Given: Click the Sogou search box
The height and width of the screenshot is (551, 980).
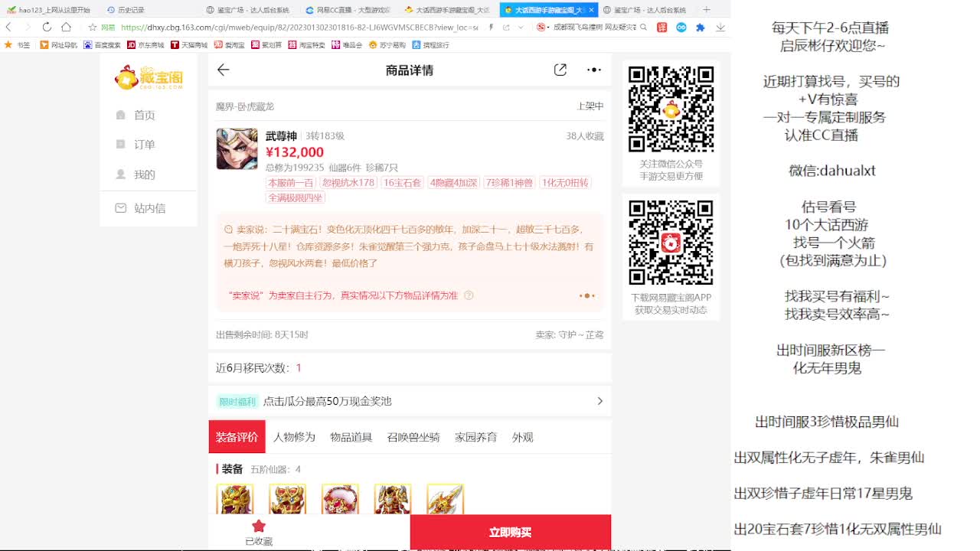Looking at the screenshot, I should click(x=593, y=27).
